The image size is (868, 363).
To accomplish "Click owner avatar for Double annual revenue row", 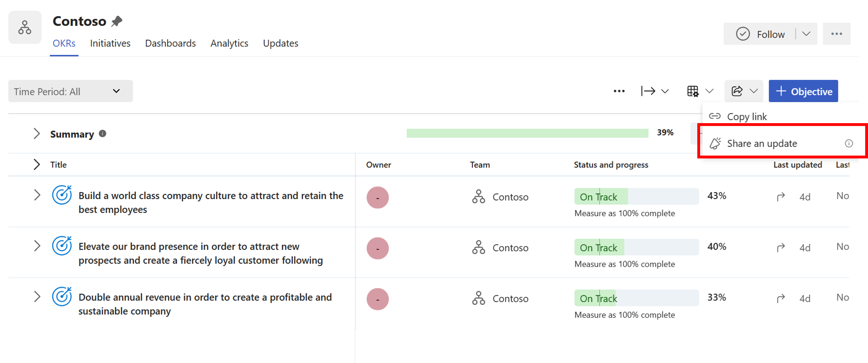I will coord(377,299).
